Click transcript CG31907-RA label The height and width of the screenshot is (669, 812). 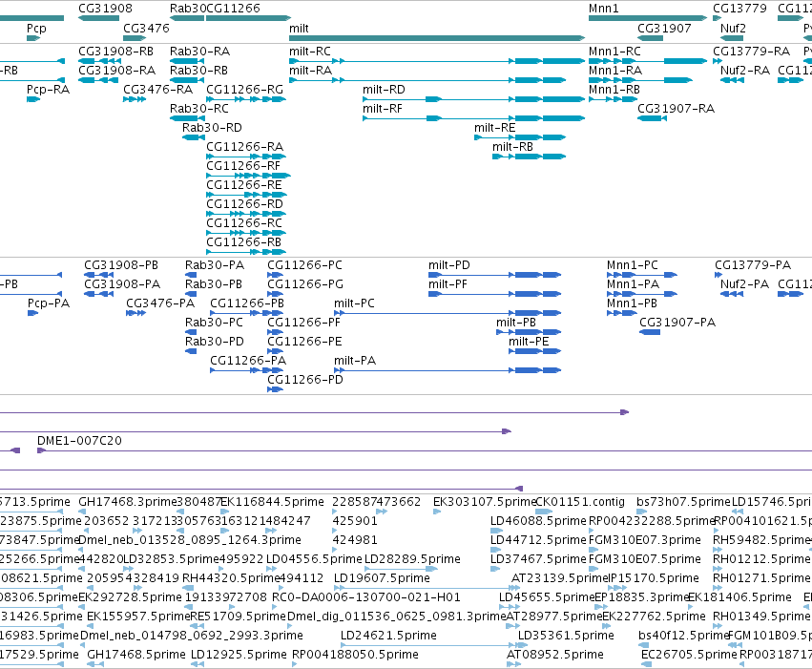click(676, 109)
